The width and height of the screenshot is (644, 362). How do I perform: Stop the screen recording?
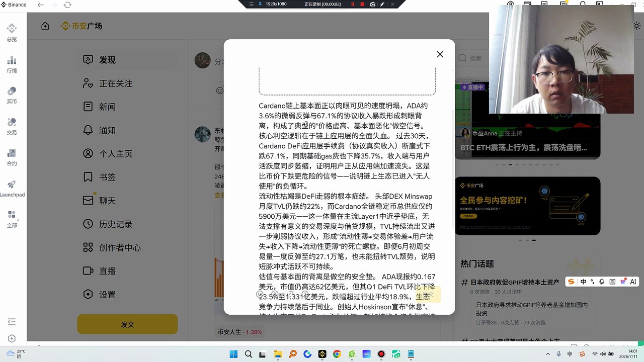(x=362, y=4)
